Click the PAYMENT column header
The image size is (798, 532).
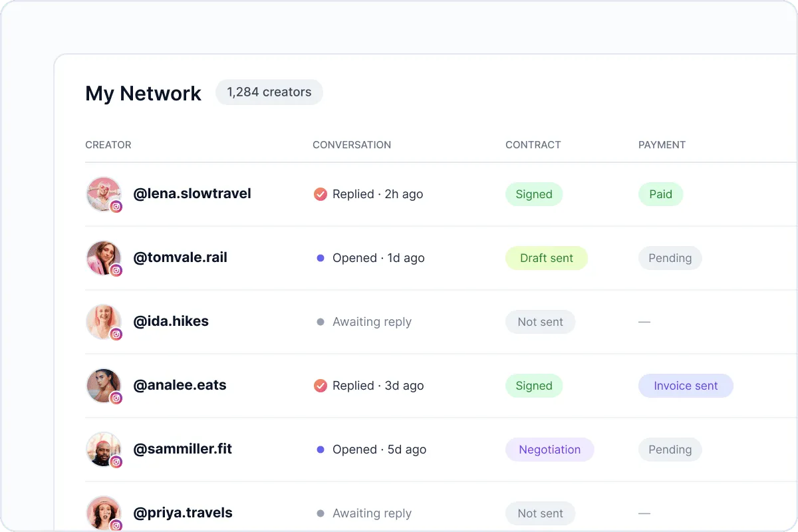(662, 145)
